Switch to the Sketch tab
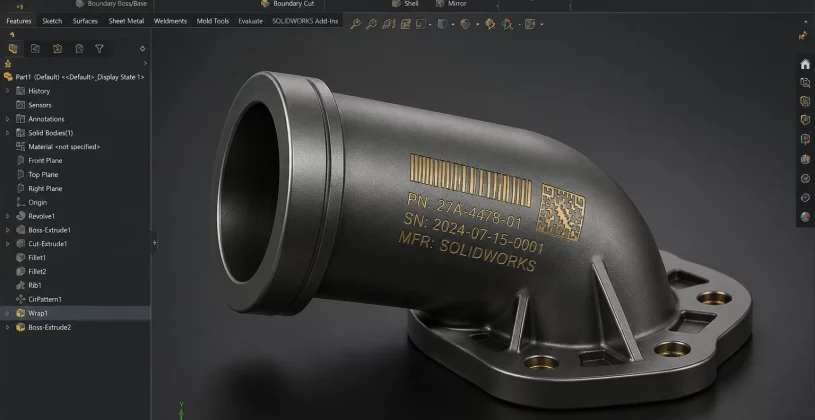Viewport: 815px width, 420px height. [52, 21]
